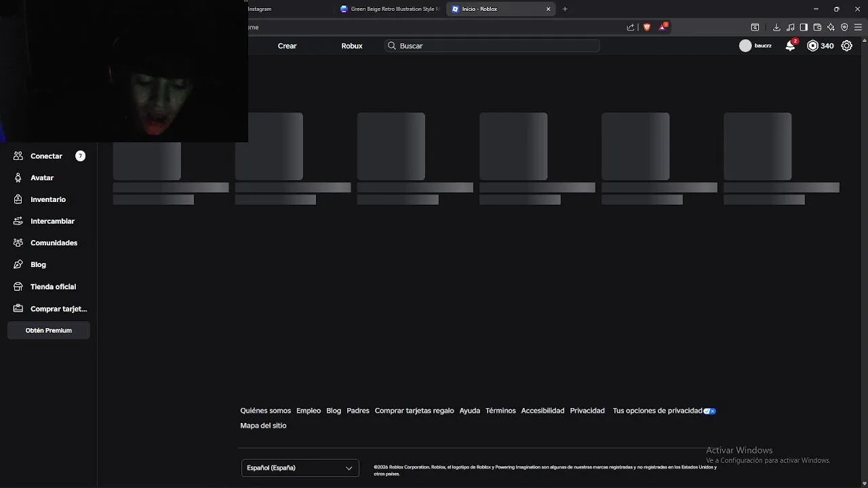
Task: Toggle the browser sidebar panel icon
Action: pyautogui.click(x=804, y=27)
